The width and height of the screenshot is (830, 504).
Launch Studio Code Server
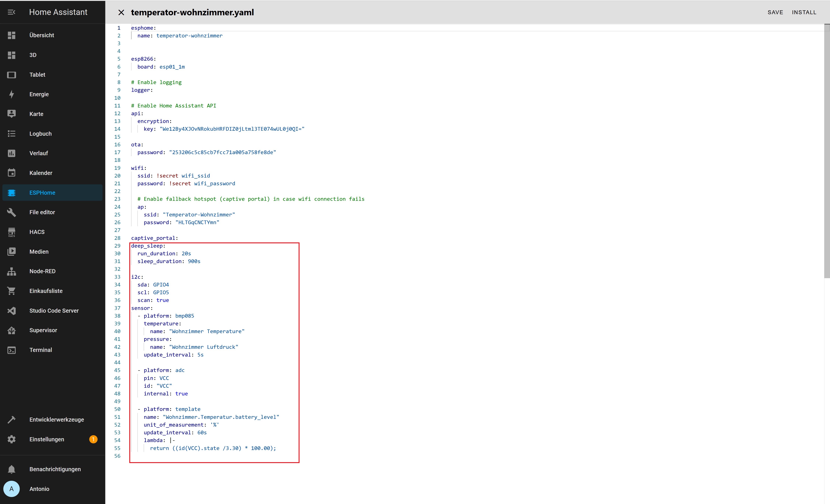pos(53,310)
